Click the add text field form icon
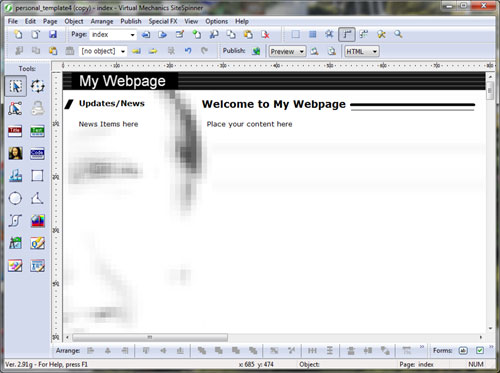Screen dimensions: 500x373 coord(463,350)
